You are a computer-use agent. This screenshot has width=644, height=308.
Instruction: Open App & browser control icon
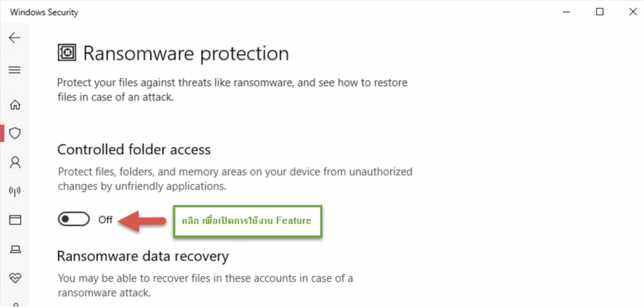(x=14, y=220)
